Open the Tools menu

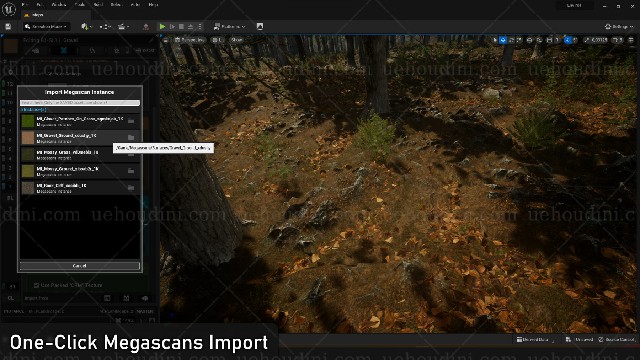(80, 5)
